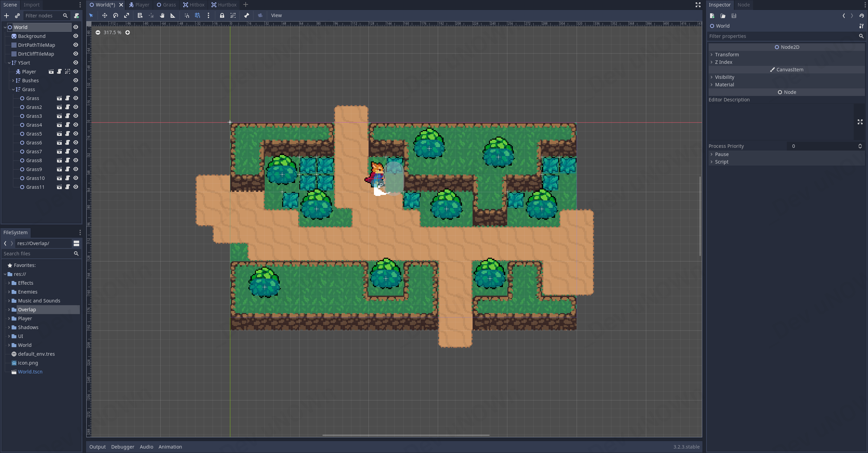Select the Move mode tool
This screenshot has width=868, height=453.
tap(104, 15)
